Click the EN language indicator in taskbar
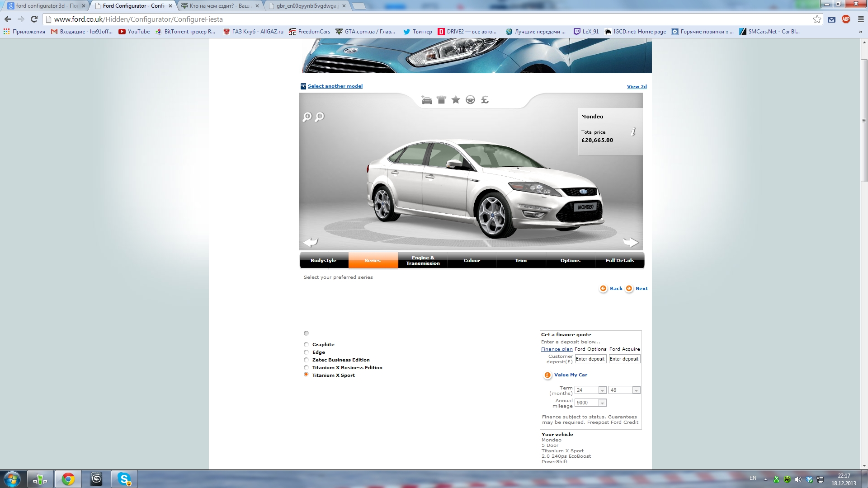This screenshot has width=868, height=488. point(753,478)
